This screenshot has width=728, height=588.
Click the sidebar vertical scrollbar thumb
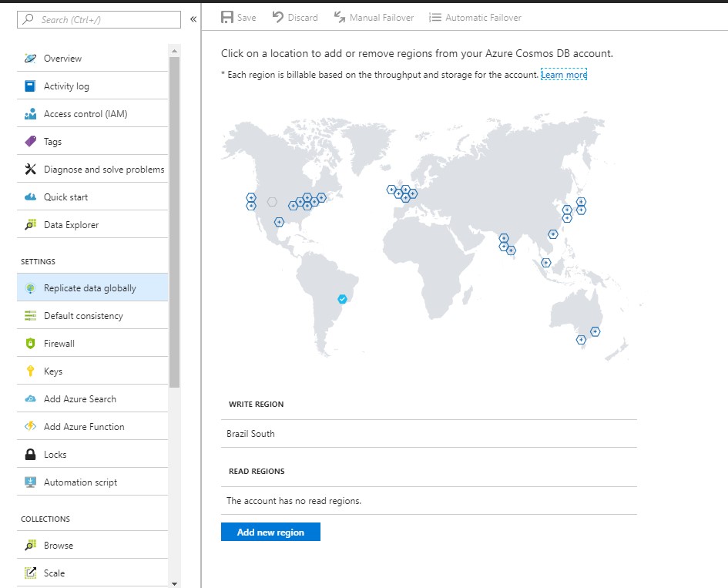point(175,222)
